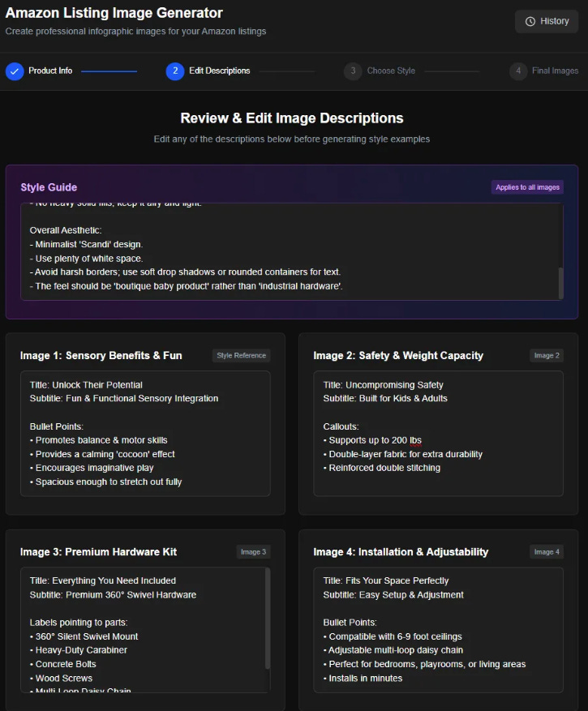The image size is (588, 711).
Task: Click the 'Avoid harsh borders' style line
Action: pyautogui.click(x=185, y=272)
